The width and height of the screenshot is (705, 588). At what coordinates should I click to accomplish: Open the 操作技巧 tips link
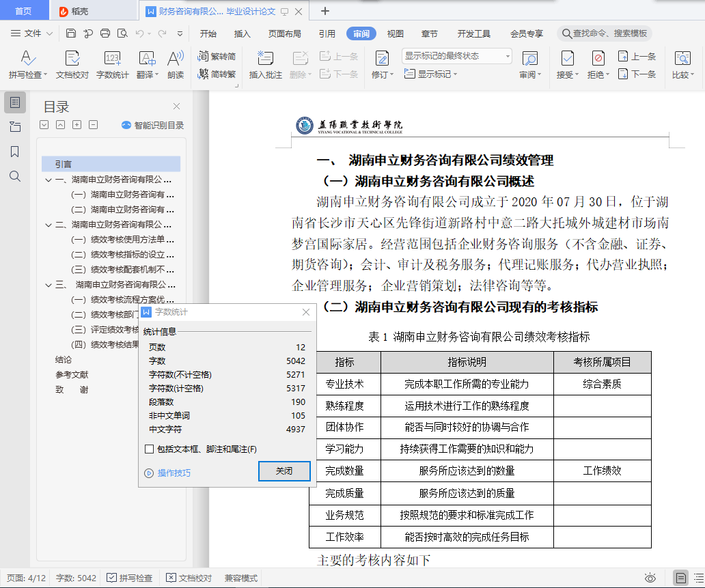coord(167,473)
